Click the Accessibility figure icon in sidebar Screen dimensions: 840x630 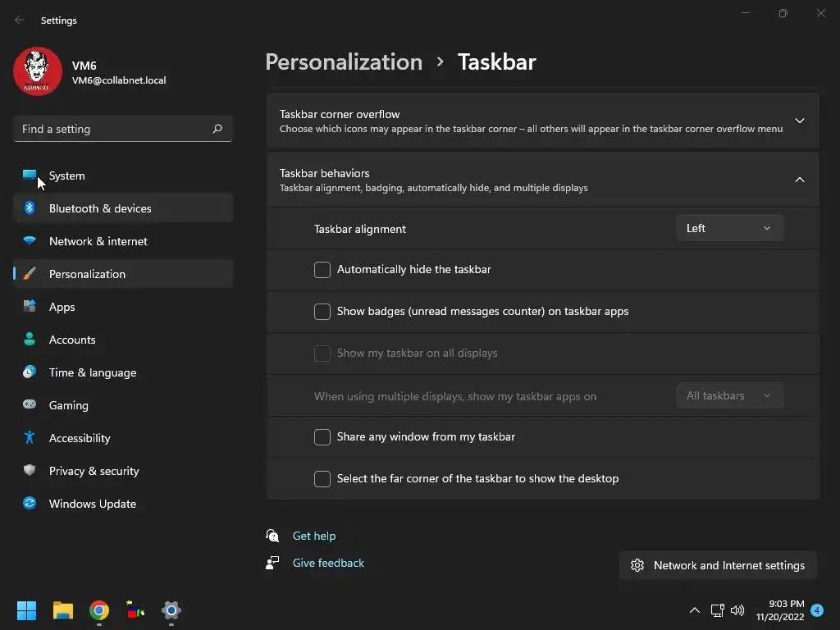(x=30, y=438)
